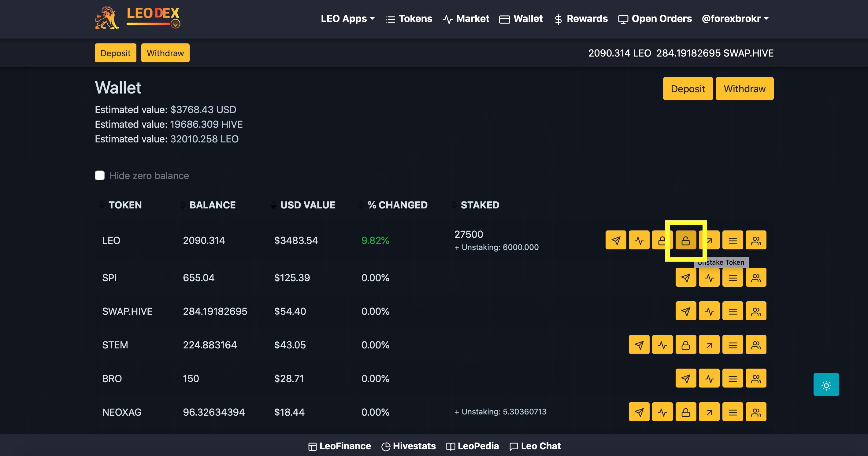Expand the LEO Apps dropdown menu

click(347, 19)
